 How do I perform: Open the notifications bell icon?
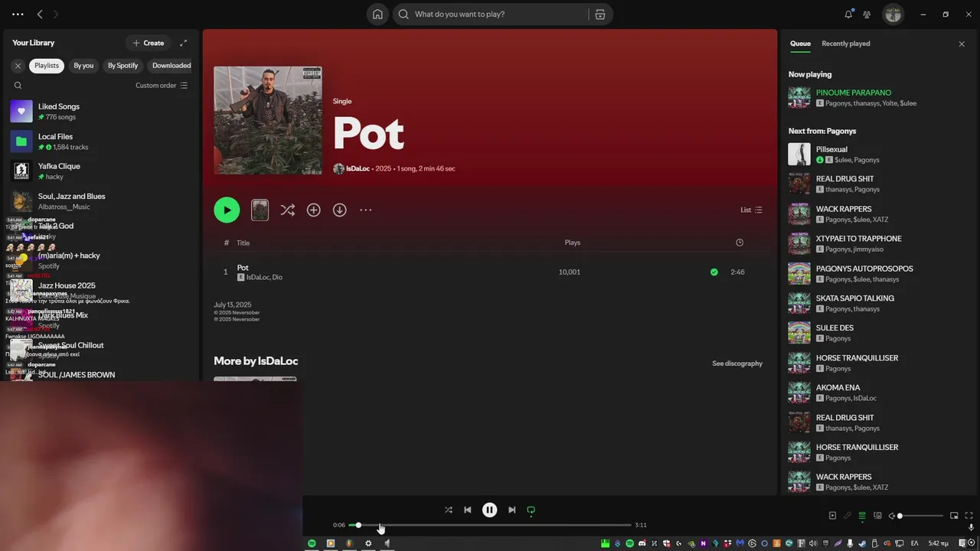click(848, 14)
